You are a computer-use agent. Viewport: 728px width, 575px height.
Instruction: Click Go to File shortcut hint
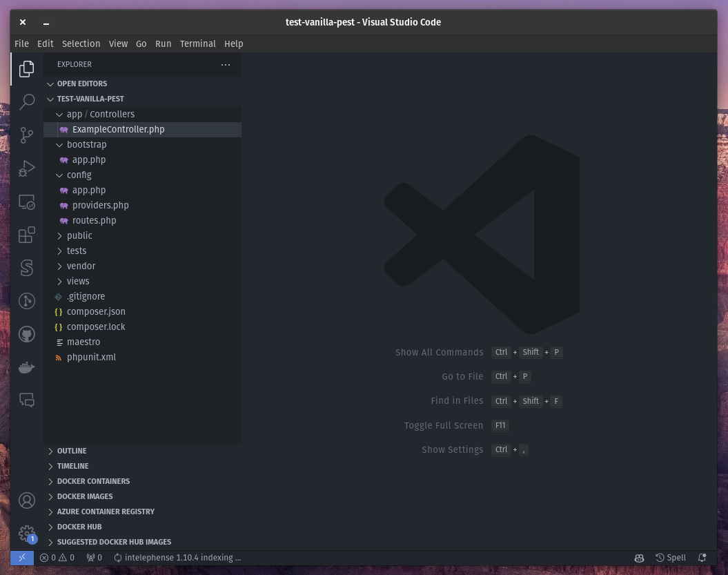[486, 377]
